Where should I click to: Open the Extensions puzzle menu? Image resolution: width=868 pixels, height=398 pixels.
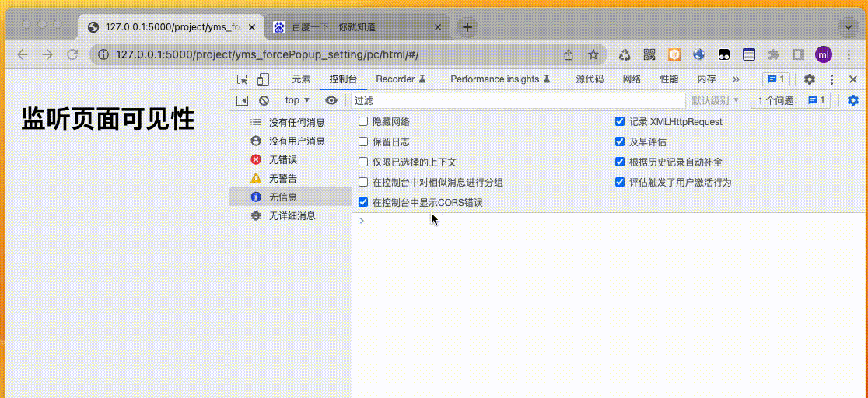point(774,54)
